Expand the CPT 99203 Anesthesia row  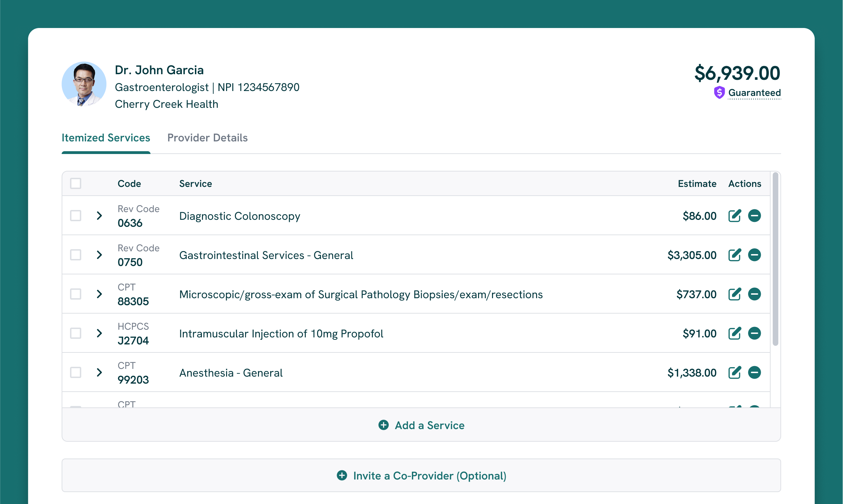click(x=99, y=372)
